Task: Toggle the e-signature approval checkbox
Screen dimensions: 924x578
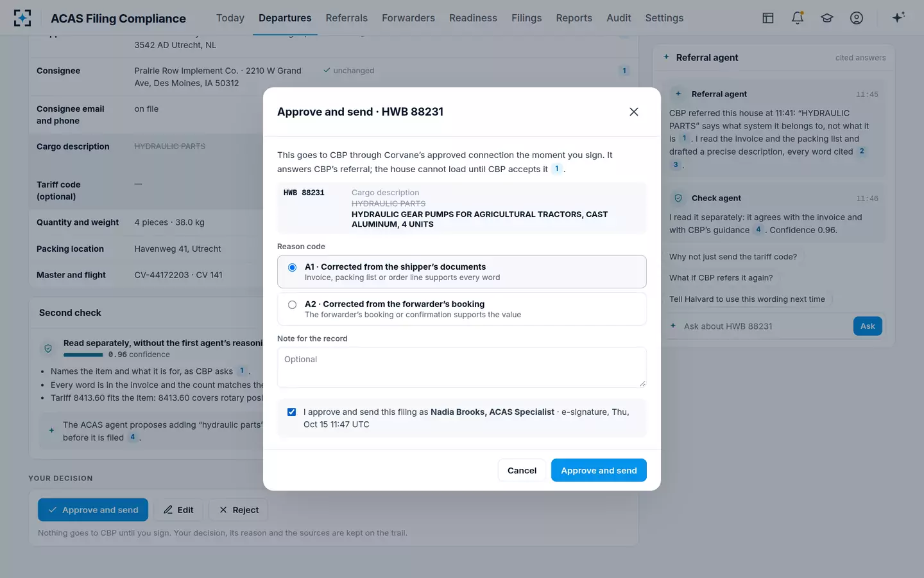Action: tap(291, 412)
